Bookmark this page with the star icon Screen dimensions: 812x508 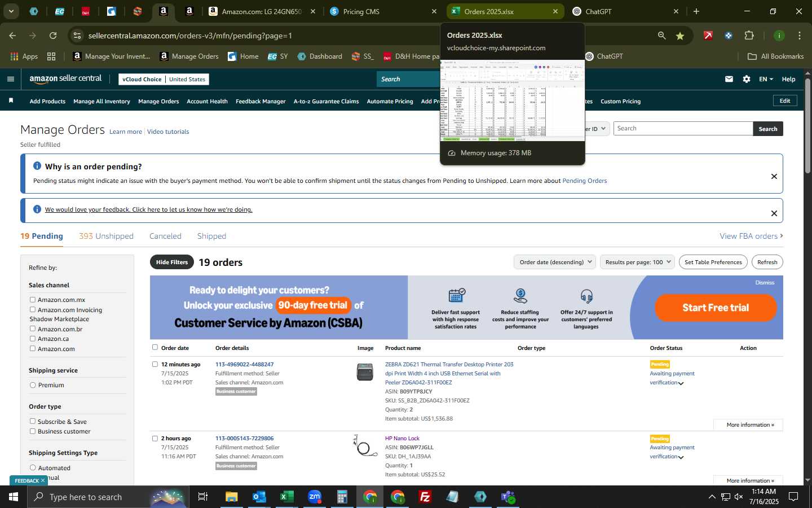click(x=680, y=36)
